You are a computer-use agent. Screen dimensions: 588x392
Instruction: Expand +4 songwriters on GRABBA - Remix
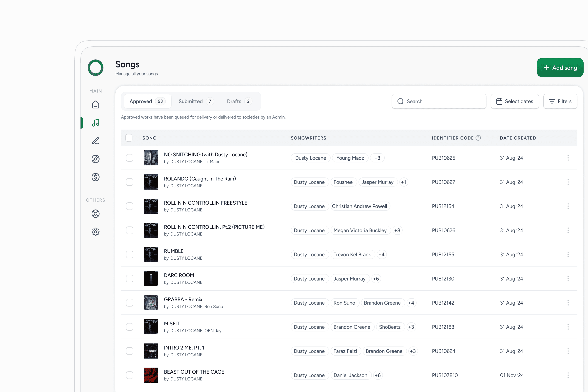[411, 303]
